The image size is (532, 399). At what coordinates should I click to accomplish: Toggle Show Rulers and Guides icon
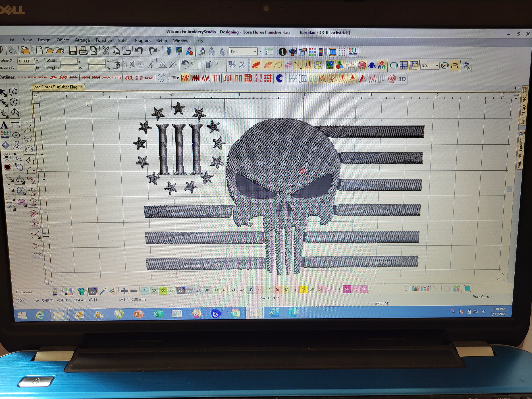click(414, 65)
